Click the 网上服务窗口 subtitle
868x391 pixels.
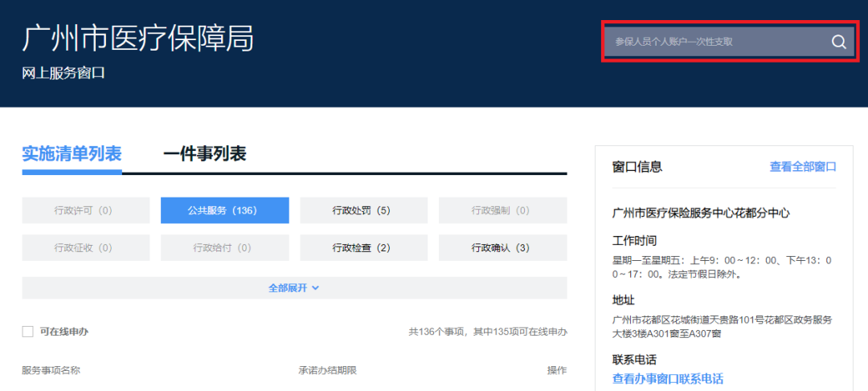[x=63, y=73]
